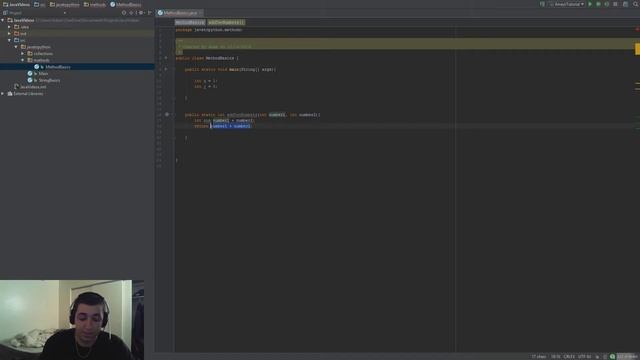Click methods in the navigation breadcrumb

95,4
